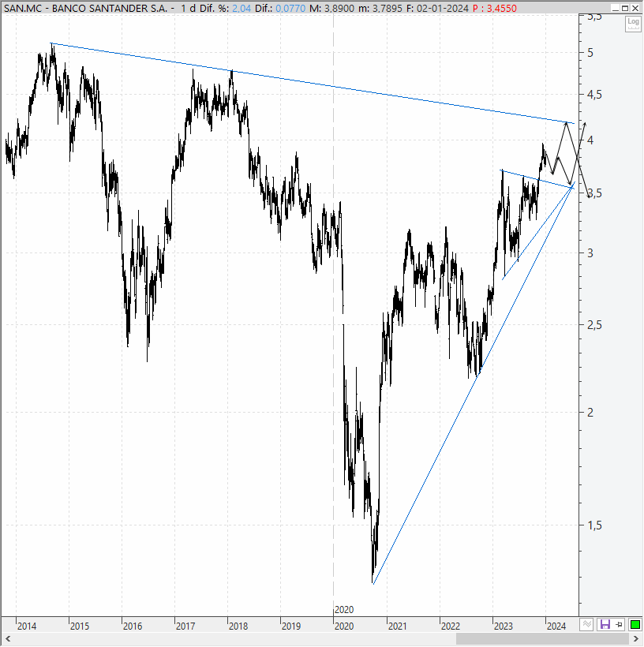
Task: Click the 2018 label on time axis
Action: [238, 626]
